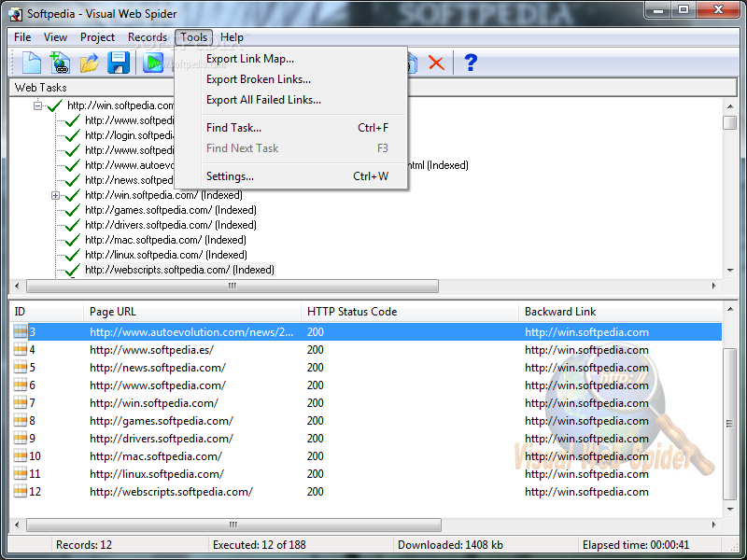Click Web Tasks vertical scrollbar up arrow
Screen dimensions: 747x560
coord(730,105)
